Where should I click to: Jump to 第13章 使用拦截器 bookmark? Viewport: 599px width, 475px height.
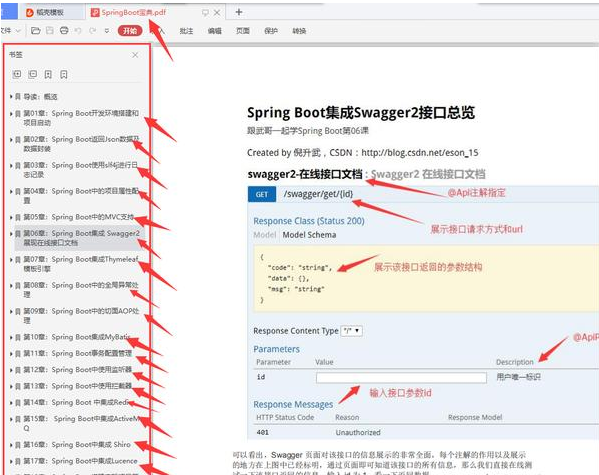point(78,386)
